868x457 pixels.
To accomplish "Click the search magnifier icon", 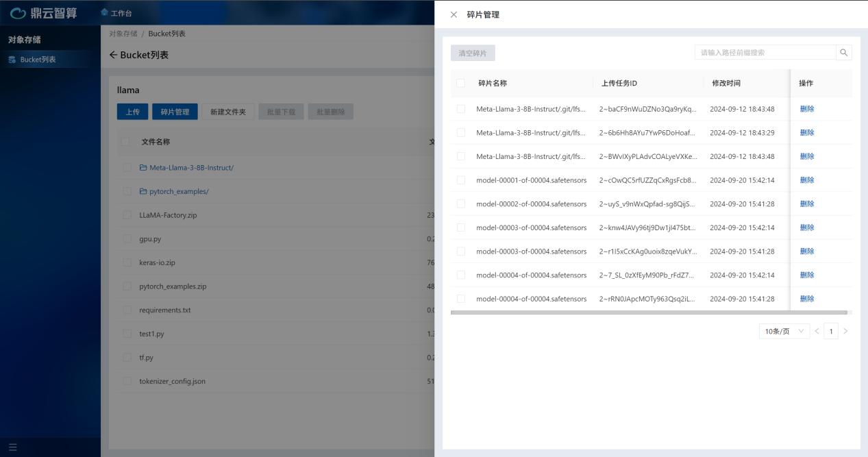I will pos(844,53).
